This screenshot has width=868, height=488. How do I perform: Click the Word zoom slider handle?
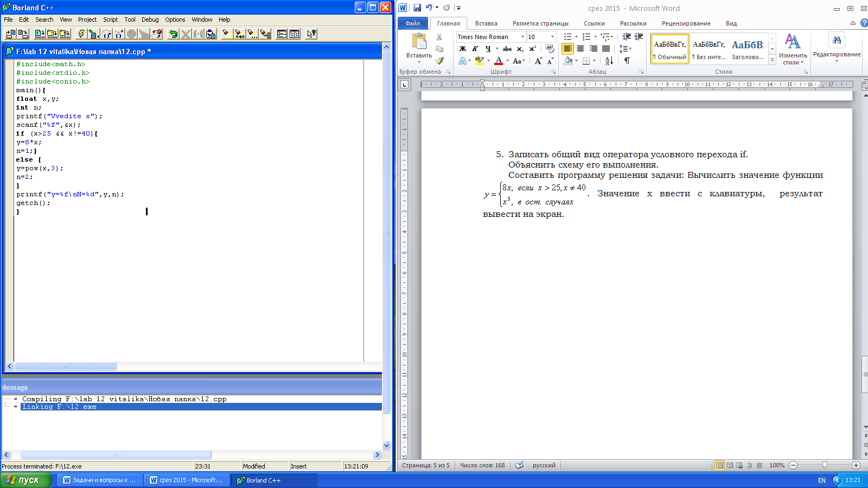point(825,465)
